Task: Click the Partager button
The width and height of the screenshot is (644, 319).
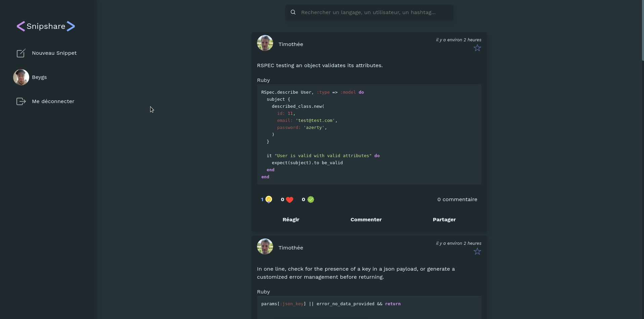Action: point(444,220)
